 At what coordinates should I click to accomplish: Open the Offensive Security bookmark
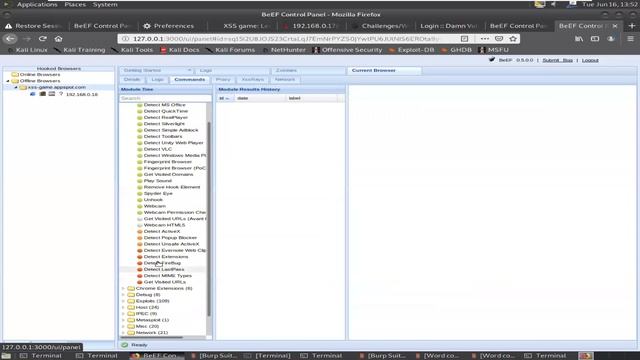click(x=347, y=50)
